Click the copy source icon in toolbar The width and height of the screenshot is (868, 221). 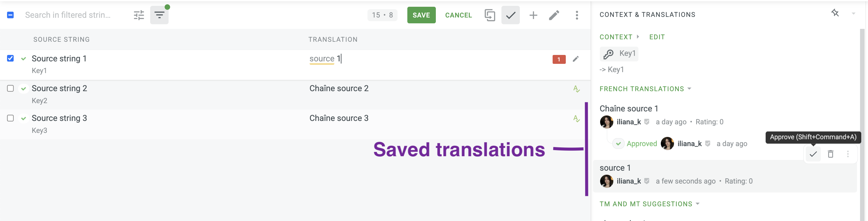pyautogui.click(x=489, y=15)
